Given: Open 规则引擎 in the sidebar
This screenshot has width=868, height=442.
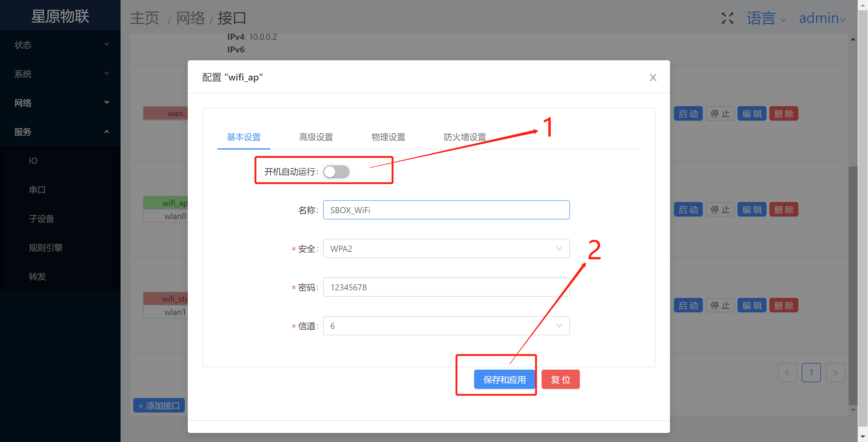Looking at the screenshot, I should (46, 248).
